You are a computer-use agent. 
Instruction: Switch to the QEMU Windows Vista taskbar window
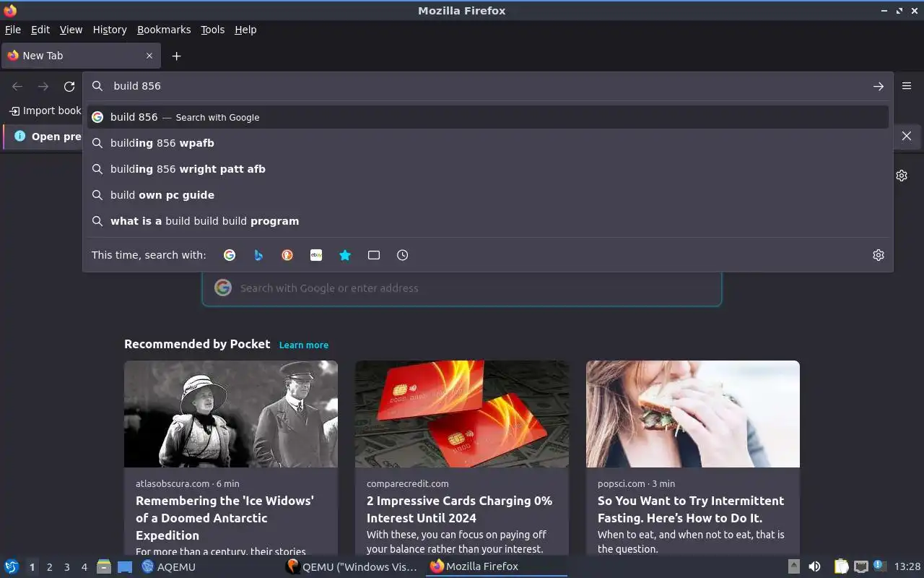click(352, 566)
